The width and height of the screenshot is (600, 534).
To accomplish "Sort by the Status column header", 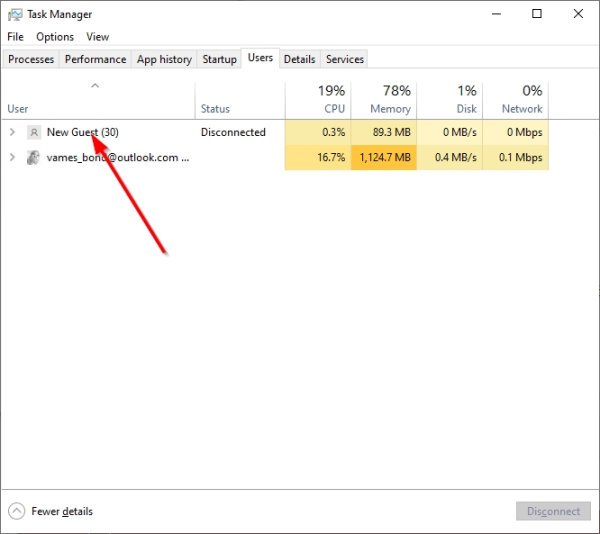I will [240, 100].
